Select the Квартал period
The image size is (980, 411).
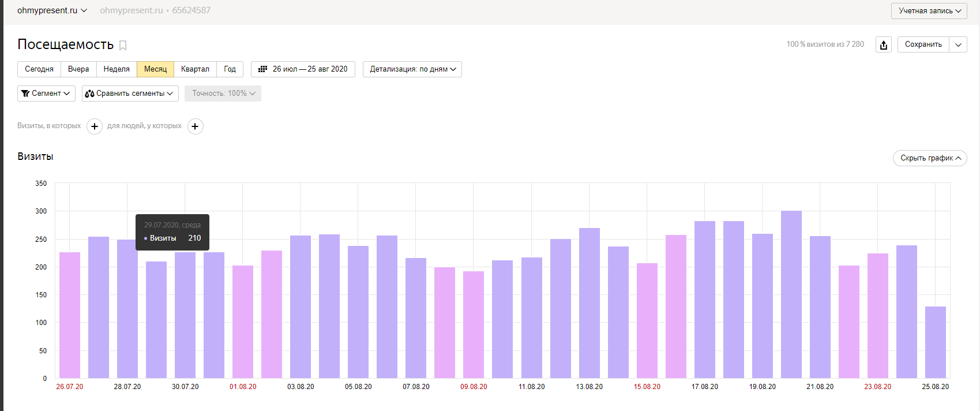click(x=195, y=69)
